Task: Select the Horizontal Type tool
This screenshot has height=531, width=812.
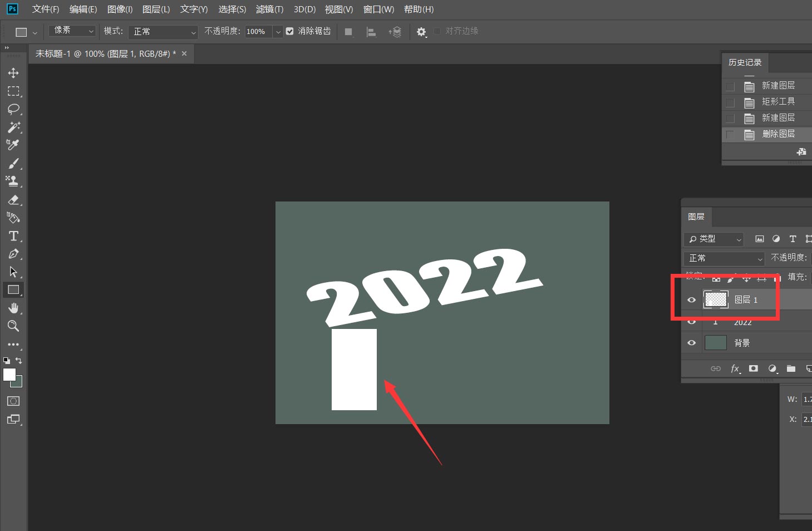Action: 13,236
